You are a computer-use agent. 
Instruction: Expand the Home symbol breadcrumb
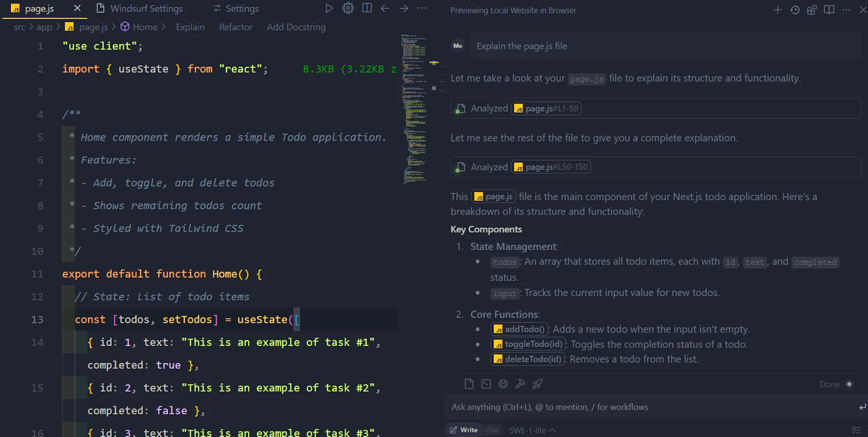pyautogui.click(x=145, y=27)
